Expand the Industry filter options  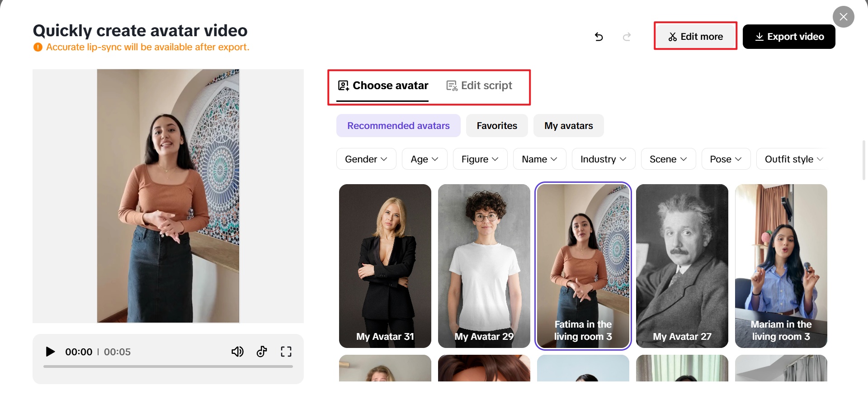pyautogui.click(x=603, y=159)
